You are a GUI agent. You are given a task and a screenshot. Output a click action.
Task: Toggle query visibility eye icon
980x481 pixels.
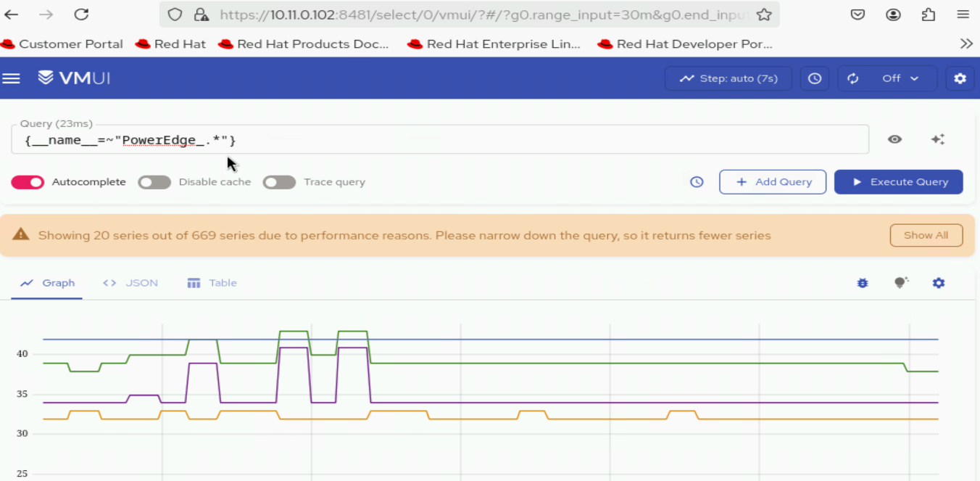(894, 139)
